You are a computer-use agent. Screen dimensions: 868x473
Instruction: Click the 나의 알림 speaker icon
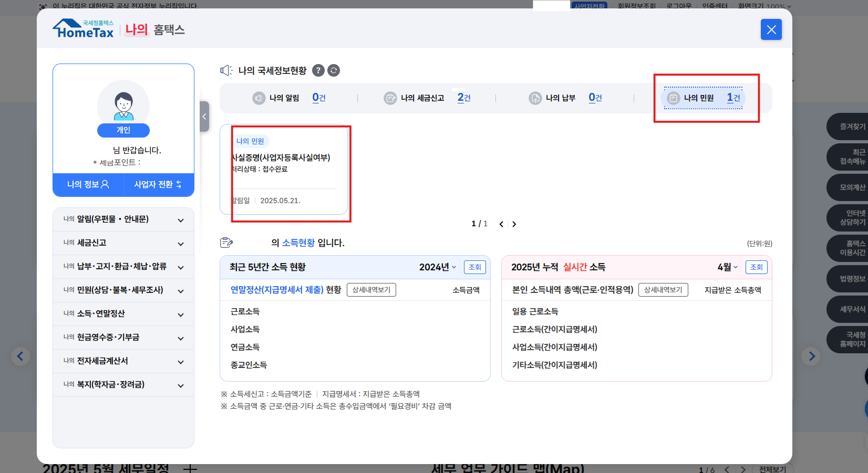tap(259, 98)
